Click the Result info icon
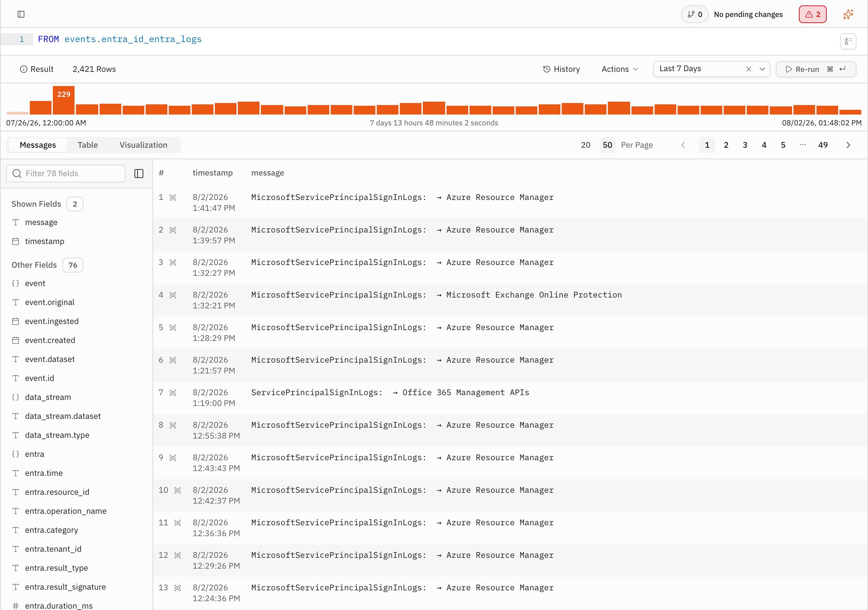This screenshot has width=868, height=610. pyautogui.click(x=23, y=69)
